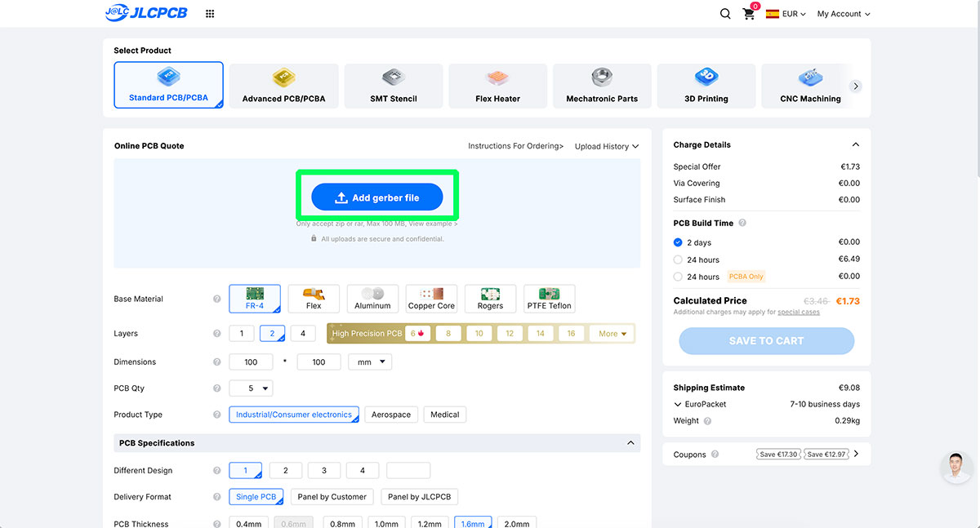Click the JLCPCB logo
Image resolution: width=980 pixels, height=528 pixels.
click(147, 13)
